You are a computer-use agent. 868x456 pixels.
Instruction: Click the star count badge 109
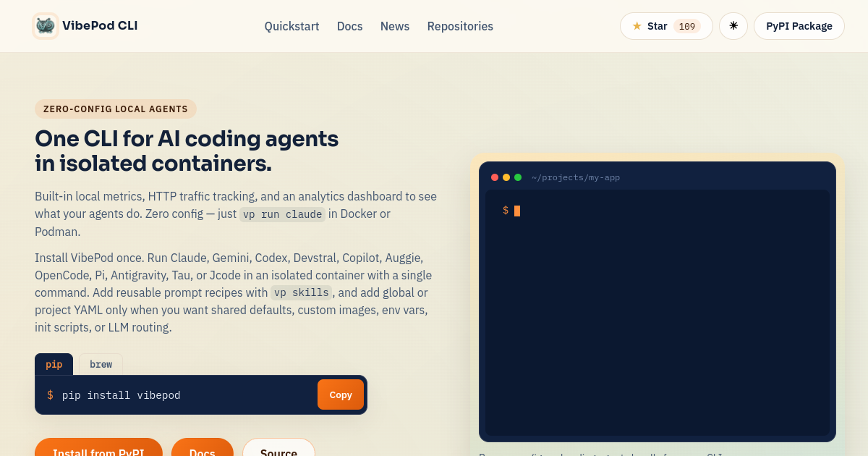pyautogui.click(x=687, y=26)
